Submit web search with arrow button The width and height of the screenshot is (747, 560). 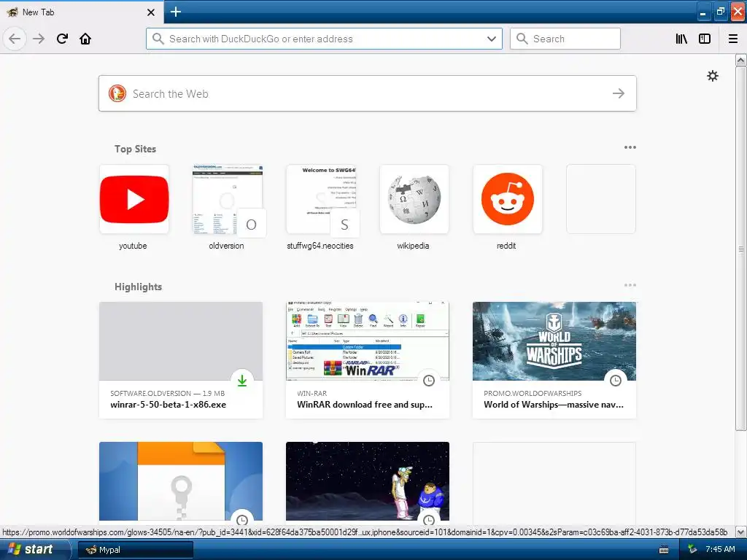619,93
